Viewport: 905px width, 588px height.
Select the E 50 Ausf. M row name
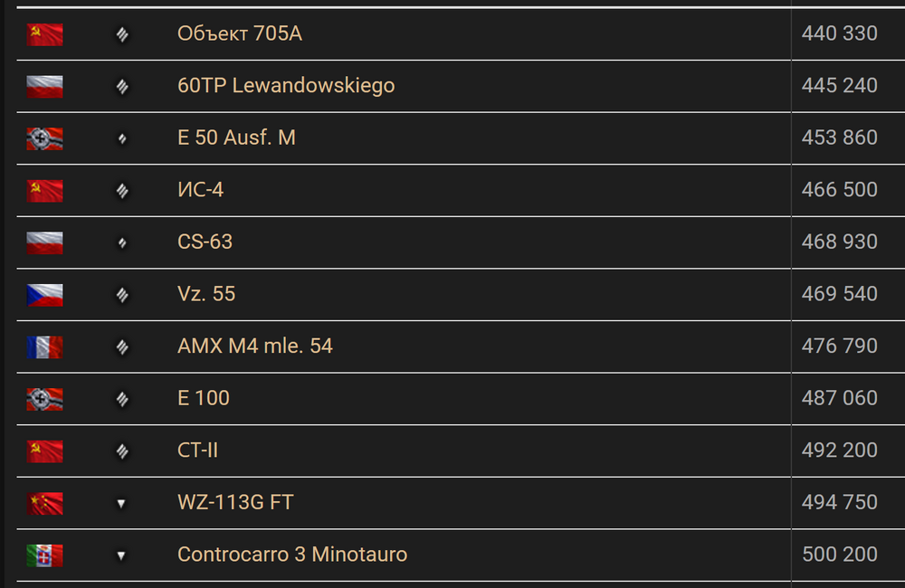(236, 138)
